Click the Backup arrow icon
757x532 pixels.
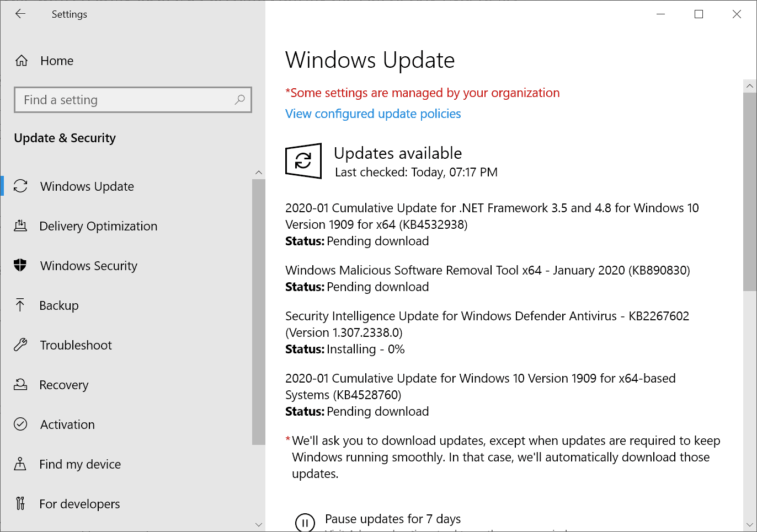pyautogui.click(x=20, y=305)
